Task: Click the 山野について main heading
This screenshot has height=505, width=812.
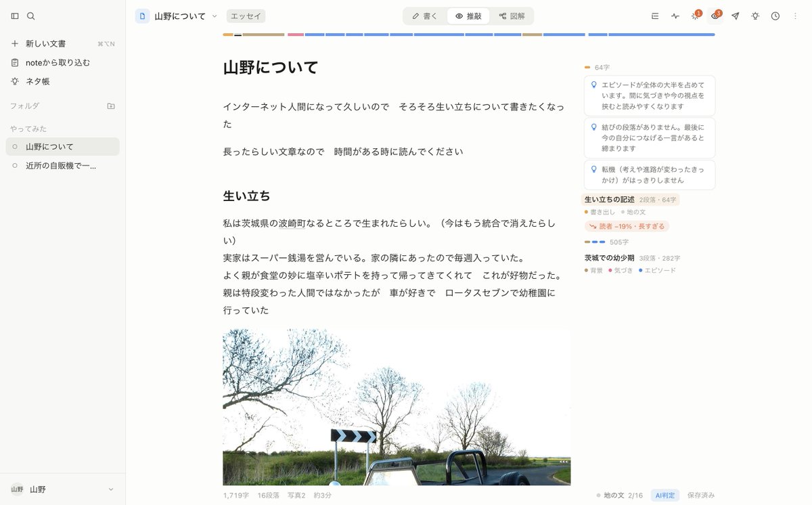Action: [x=271, y=68]
